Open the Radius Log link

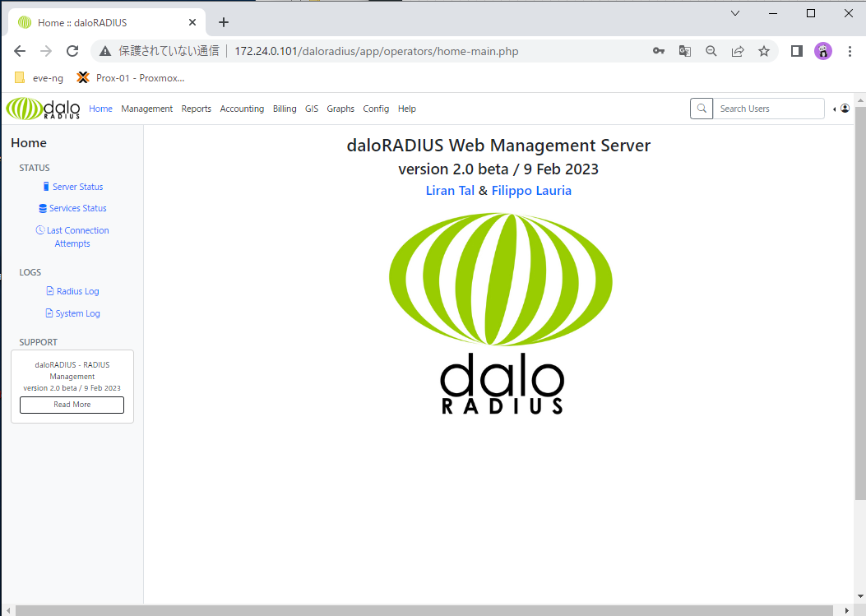[78, 291]
